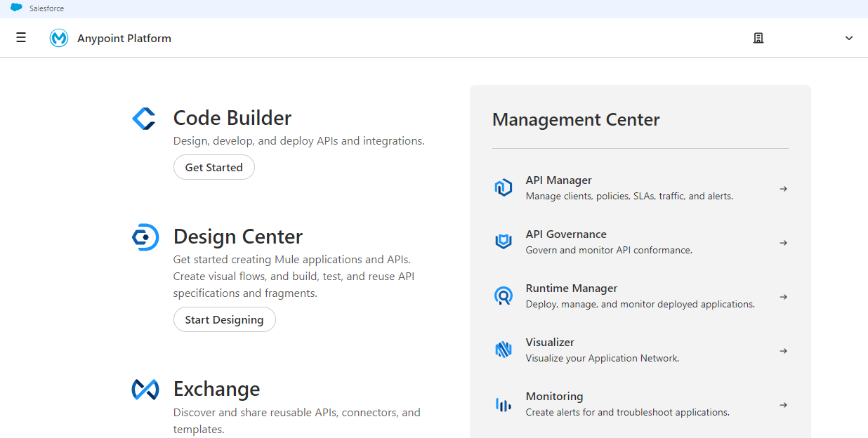Click the arrow next to Runtime Manager

coord(783,297)
